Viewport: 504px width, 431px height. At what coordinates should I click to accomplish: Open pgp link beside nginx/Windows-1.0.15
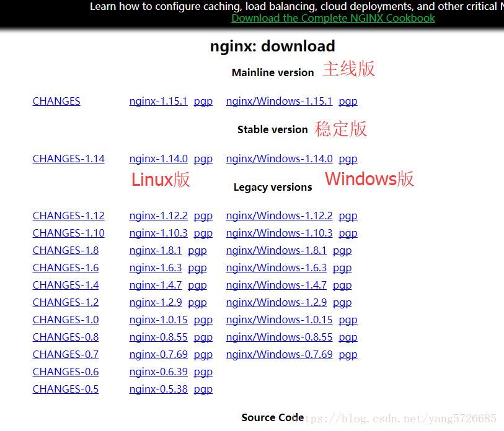click(x=348, y=321)
